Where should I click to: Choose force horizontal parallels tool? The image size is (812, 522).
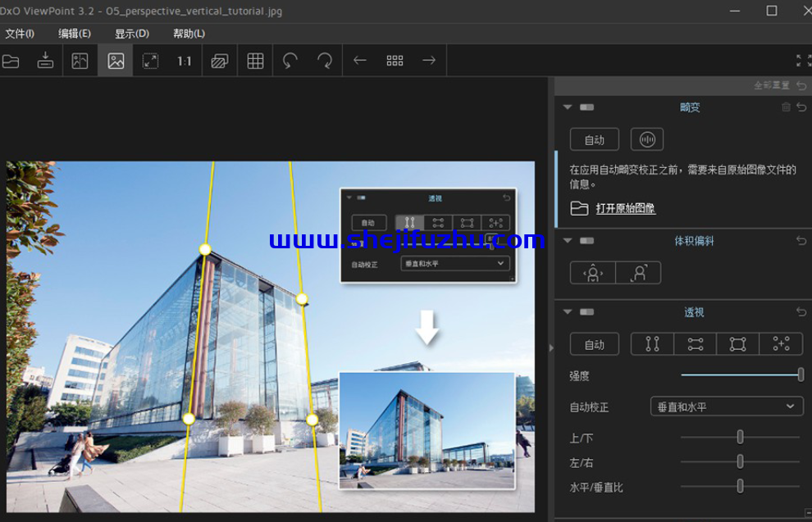tap(696, 344)
